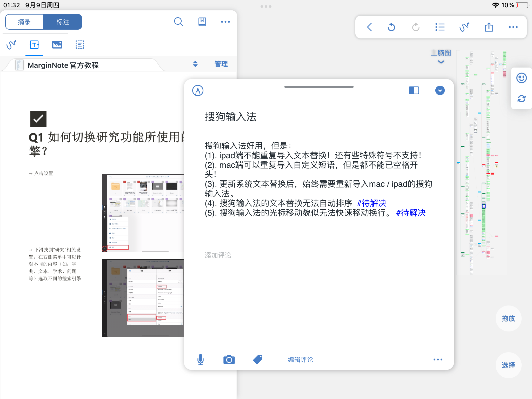Select the handwriting annotations filter icon
The height and width of the screenshot is (399, 532).
[x=11, y=45]
